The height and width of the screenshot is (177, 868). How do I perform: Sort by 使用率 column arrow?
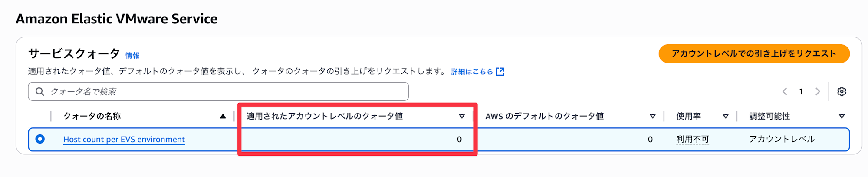[x=725, y=116]
